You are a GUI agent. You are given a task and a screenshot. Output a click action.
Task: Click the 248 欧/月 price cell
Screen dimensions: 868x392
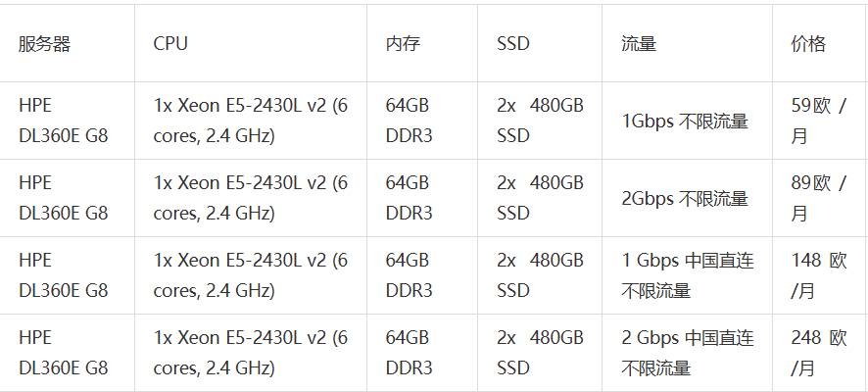(820, 353)
